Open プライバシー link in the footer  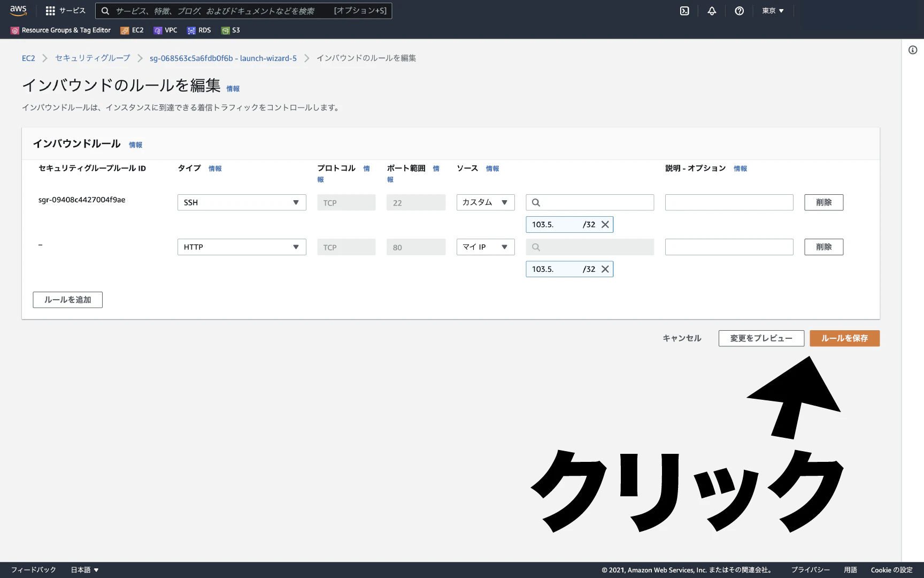810,570
